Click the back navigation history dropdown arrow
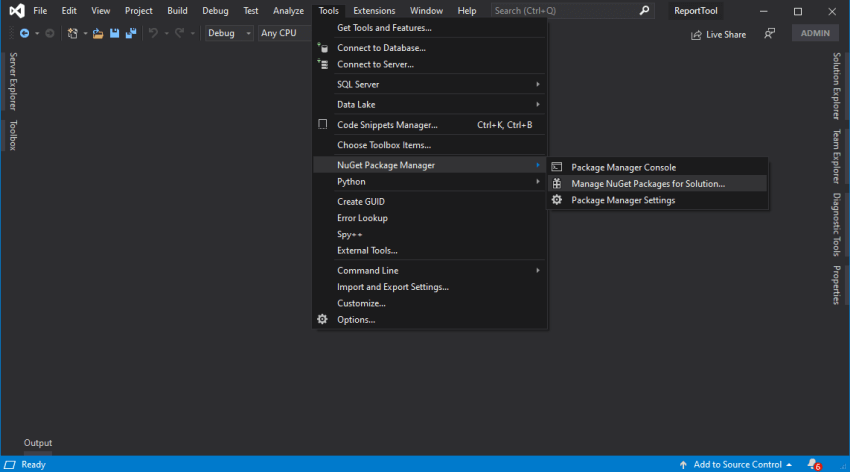Image resolution: width=850 pixels, height=472 pixels. pos(37,33)
